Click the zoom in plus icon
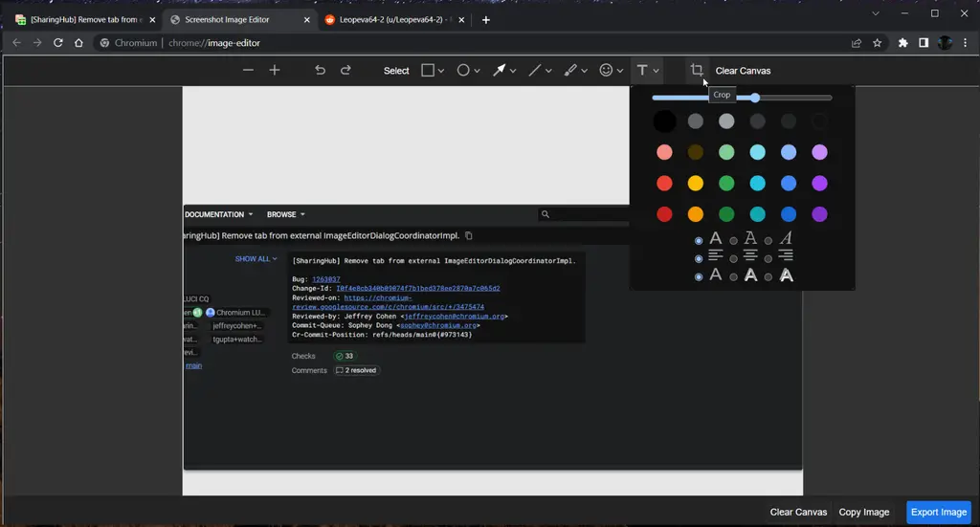Image resolution: width=980 pixels, height=527 pixels. click(x=275, y=70)
